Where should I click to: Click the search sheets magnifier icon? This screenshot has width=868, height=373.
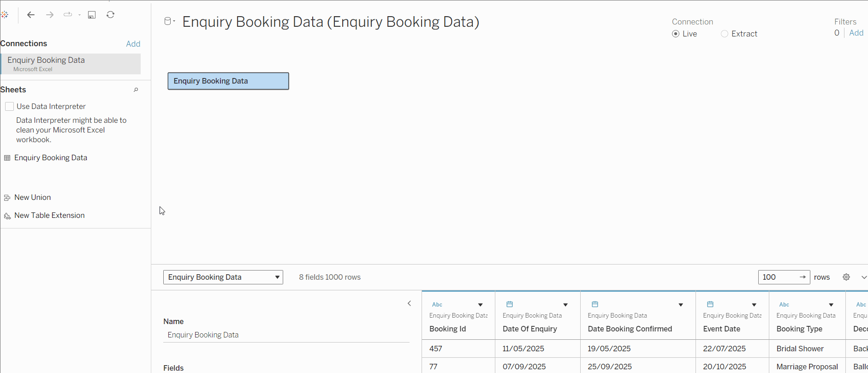136,90
